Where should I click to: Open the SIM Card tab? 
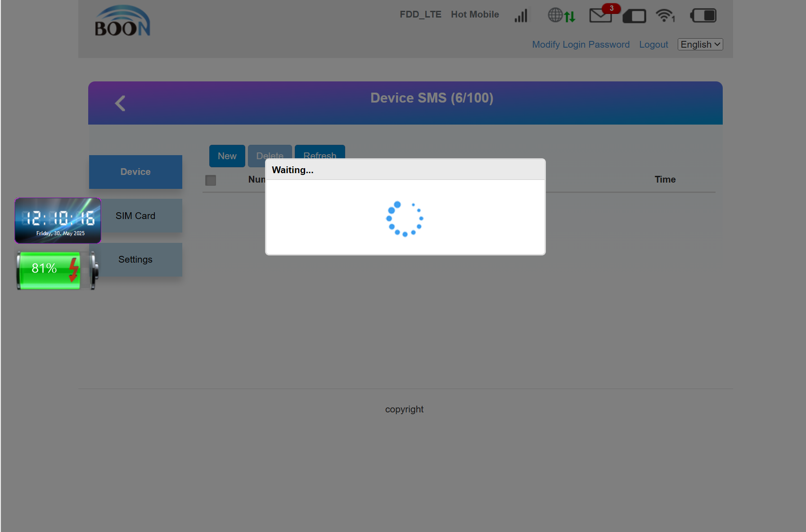click(x=135, y=216)
